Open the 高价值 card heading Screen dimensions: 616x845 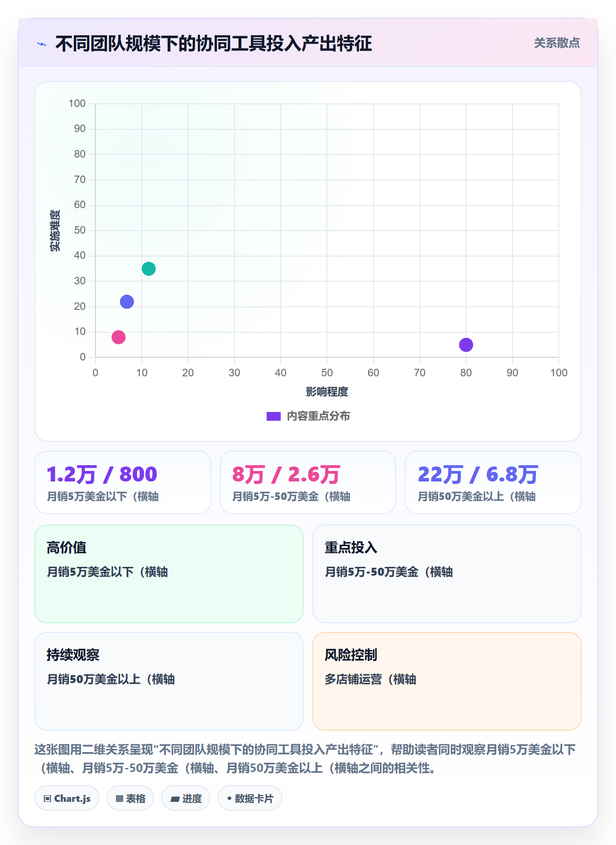tap(66, 547)
